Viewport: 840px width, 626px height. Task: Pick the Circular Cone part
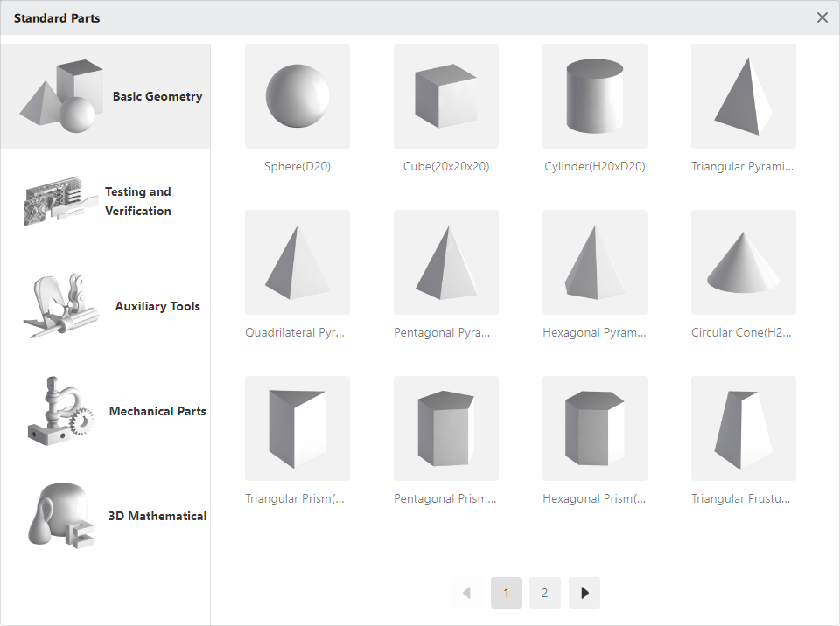point(744,262)
